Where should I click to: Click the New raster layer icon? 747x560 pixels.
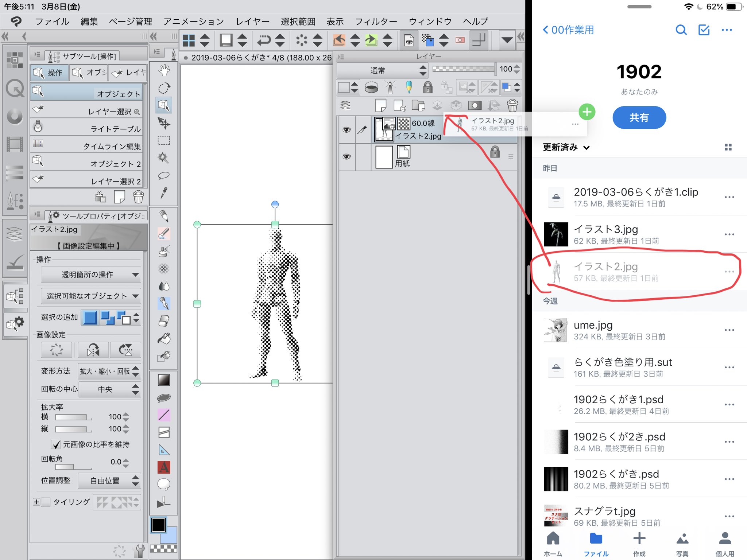[x=380, y=106]
